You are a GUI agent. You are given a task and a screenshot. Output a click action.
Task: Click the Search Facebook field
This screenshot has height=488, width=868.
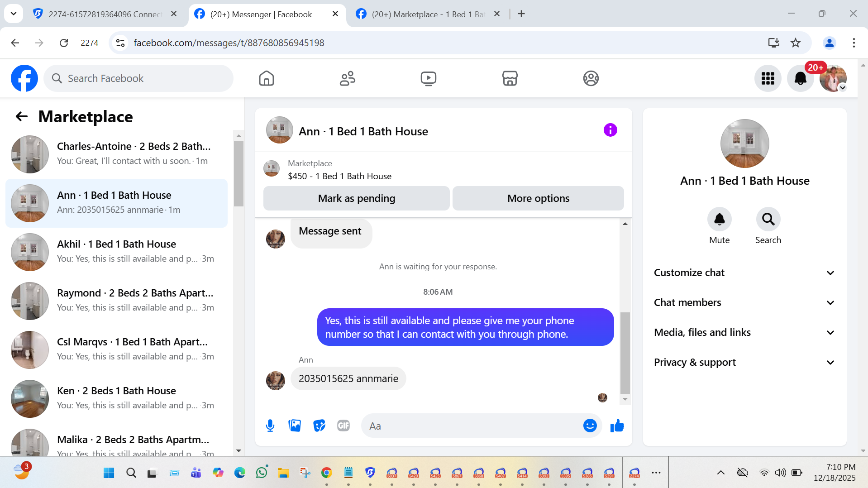click(138, 78)
